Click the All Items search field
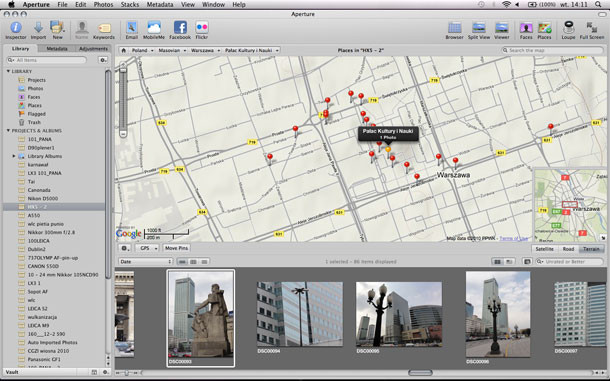 pos(47,60)
